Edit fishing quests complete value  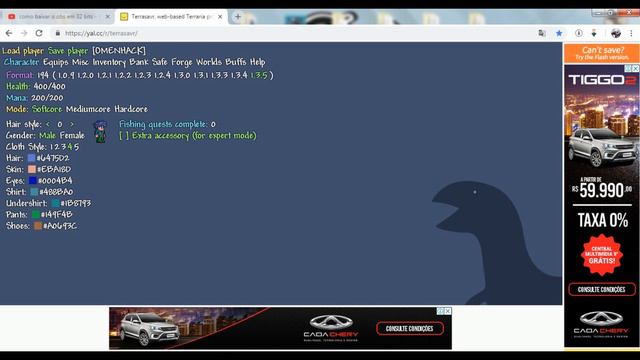click(213, 124)
